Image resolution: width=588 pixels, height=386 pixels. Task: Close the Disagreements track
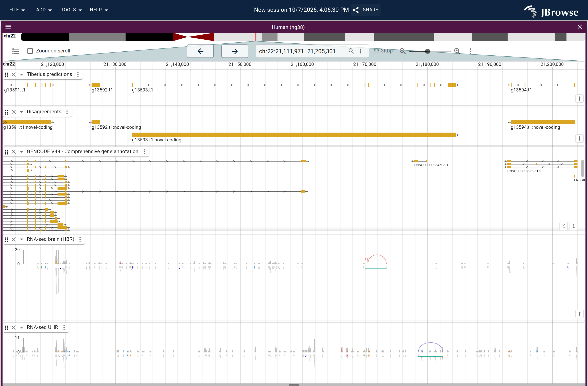tap(14, 112)
